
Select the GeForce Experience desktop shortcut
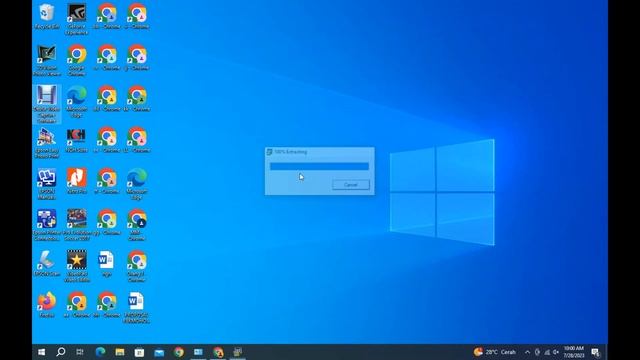coord(76,19)
